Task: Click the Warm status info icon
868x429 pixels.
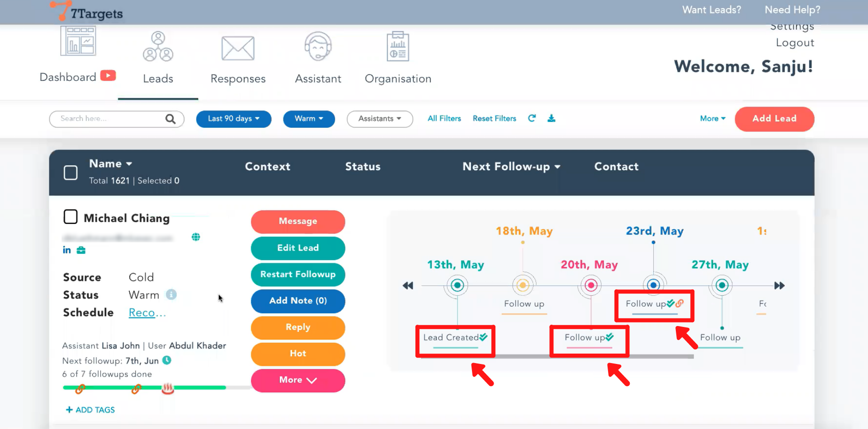Action: 171,294
